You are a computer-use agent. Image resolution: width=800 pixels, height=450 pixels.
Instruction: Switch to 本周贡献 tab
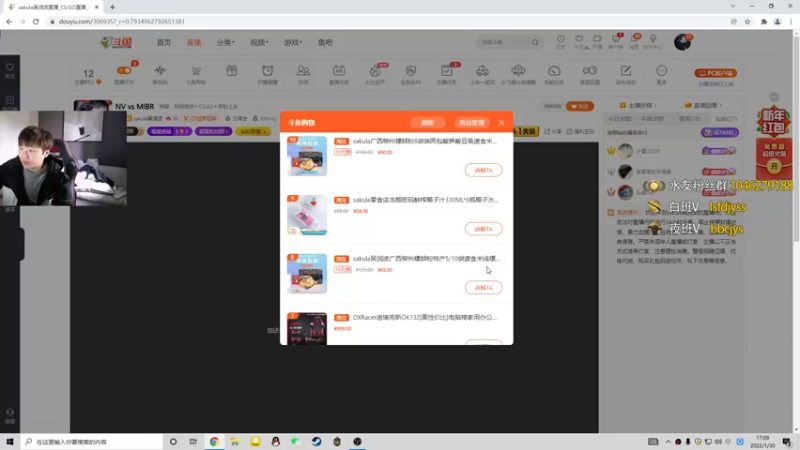coord(652,118)
